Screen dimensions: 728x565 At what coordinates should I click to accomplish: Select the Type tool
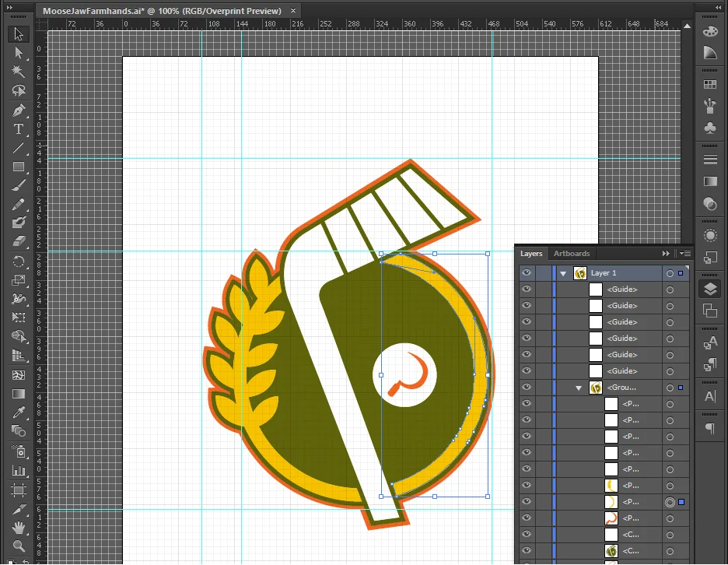click(18, 131)
